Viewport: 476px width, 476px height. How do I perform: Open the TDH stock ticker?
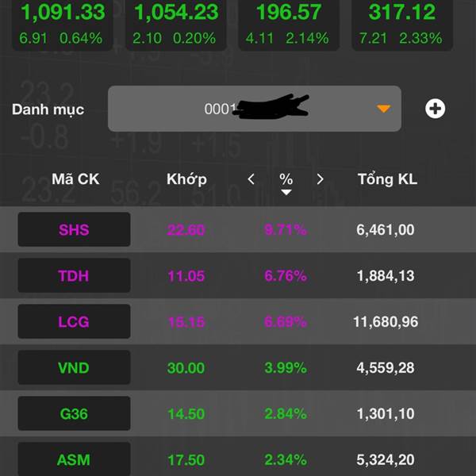pyautogui.click(x=74, y=275)
